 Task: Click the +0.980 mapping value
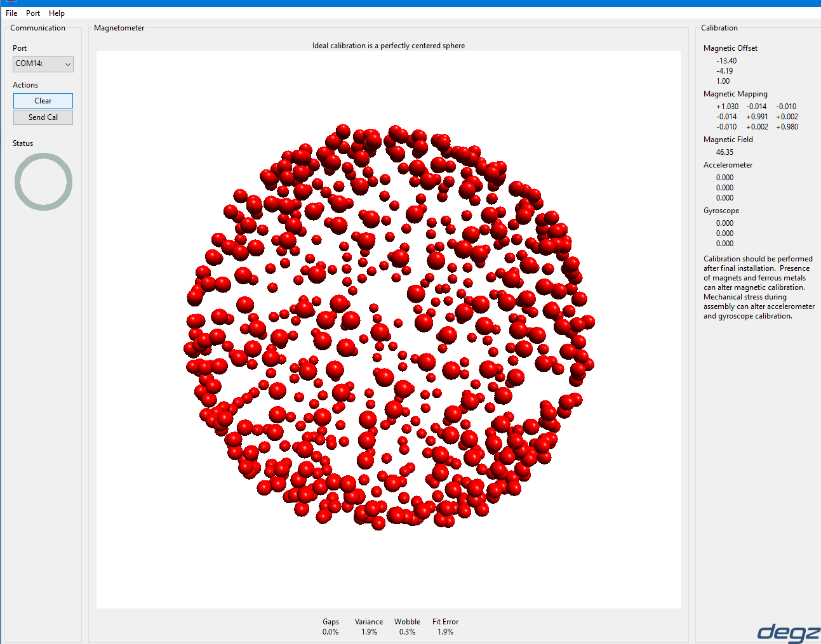[787, 127]
